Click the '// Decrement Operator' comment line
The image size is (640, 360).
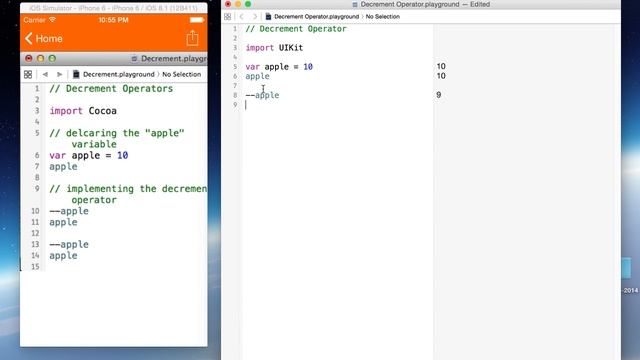coord(296,29)
